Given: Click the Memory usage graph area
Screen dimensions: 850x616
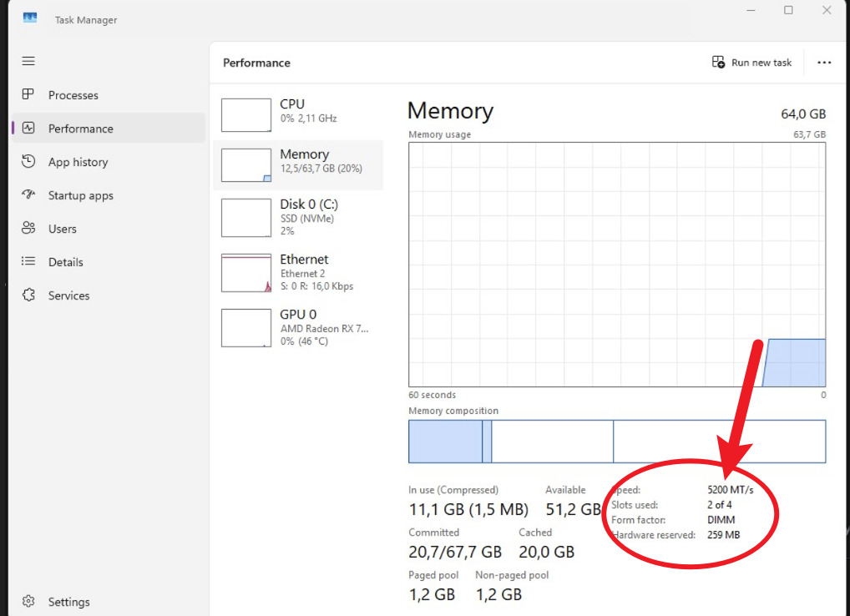Looking at the screenshot, I should tap(616, 265).
